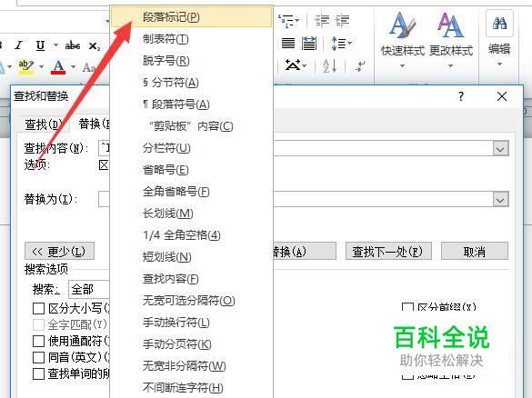Apply red font color
Image resolution: width=532 pixels, height=398 pixels.
[x=58, y=66]
